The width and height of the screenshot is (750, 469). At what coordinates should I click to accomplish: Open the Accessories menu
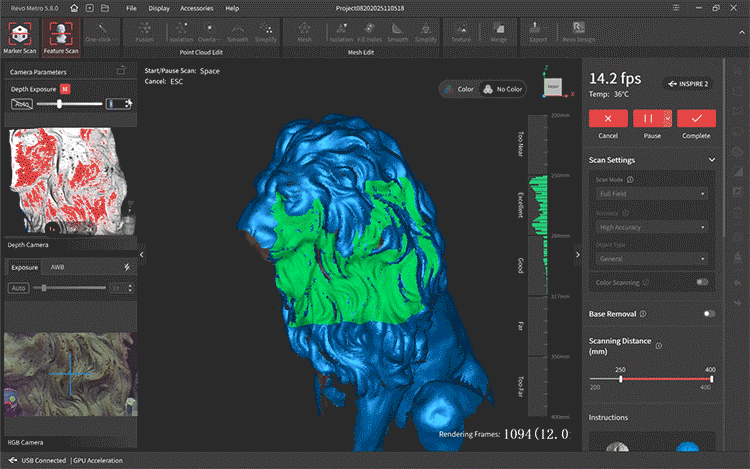coord(196,7)
